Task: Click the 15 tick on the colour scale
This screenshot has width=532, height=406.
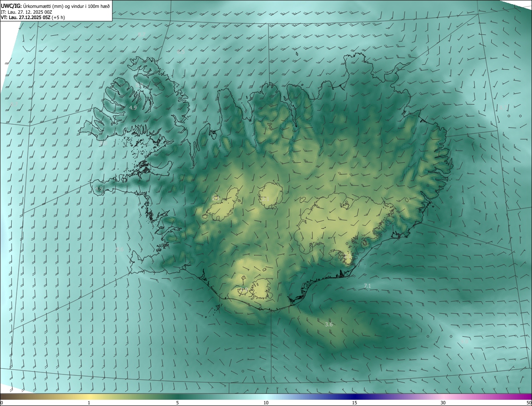Action: 355,403
